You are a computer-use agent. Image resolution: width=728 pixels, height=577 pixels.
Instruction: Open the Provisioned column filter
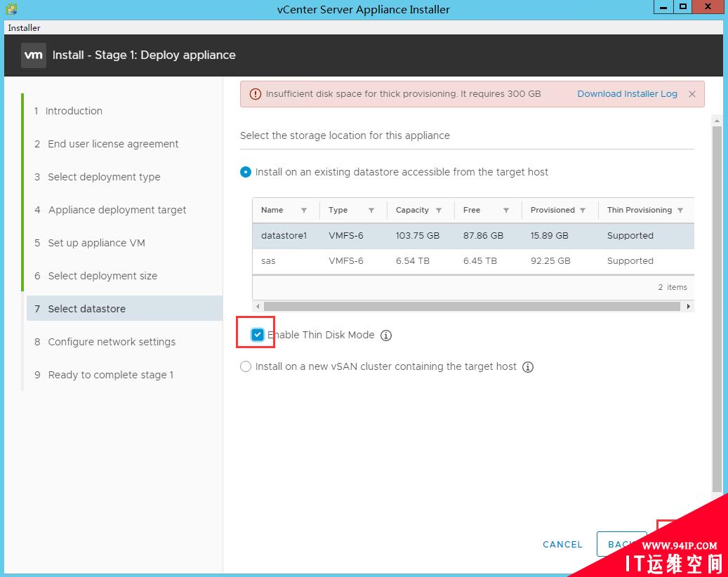pos(583,211)
